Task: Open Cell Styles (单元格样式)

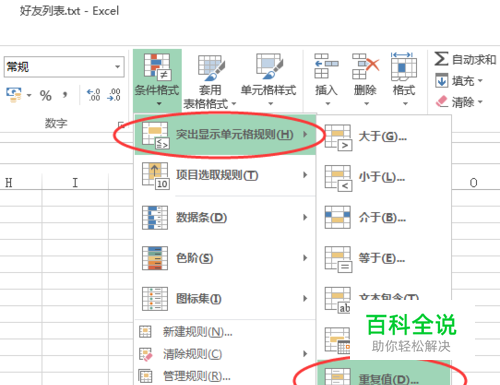Action: 269,80
